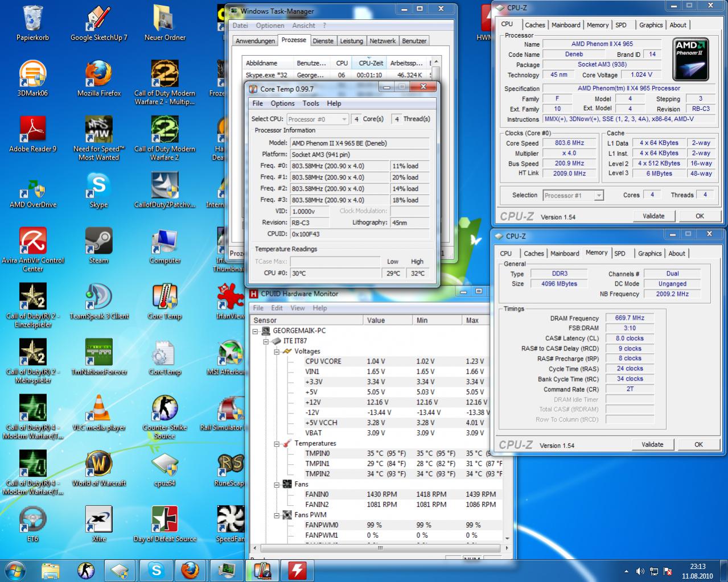728x582 pixels.
Task: Open TmNationsForever desktop icon
Action: pos(99,357)
